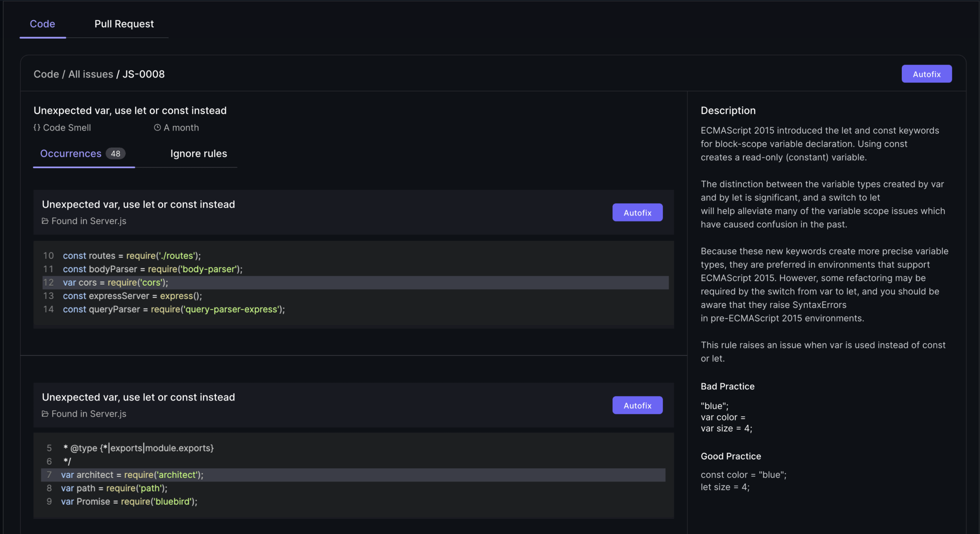Click folder icon in second Server.js occurrence
Viewport: 980px width, 534px height.
point(45,414)
